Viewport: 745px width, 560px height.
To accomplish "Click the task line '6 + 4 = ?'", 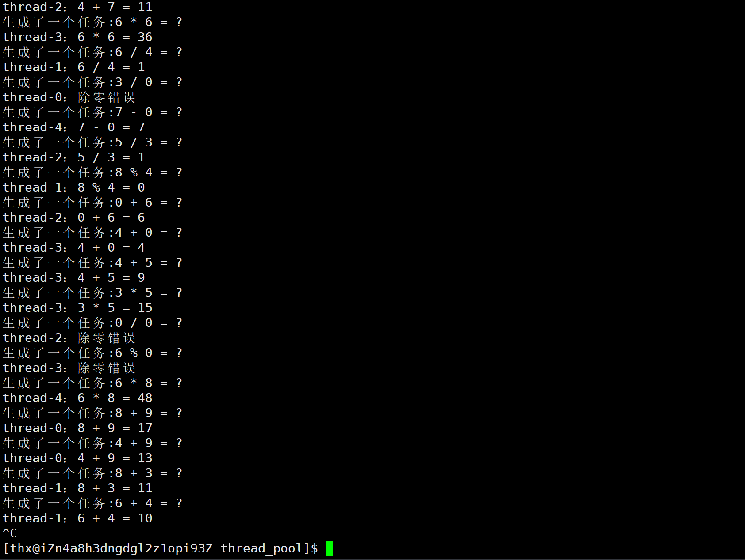I will pyautogui.click(x=92, y=503).
